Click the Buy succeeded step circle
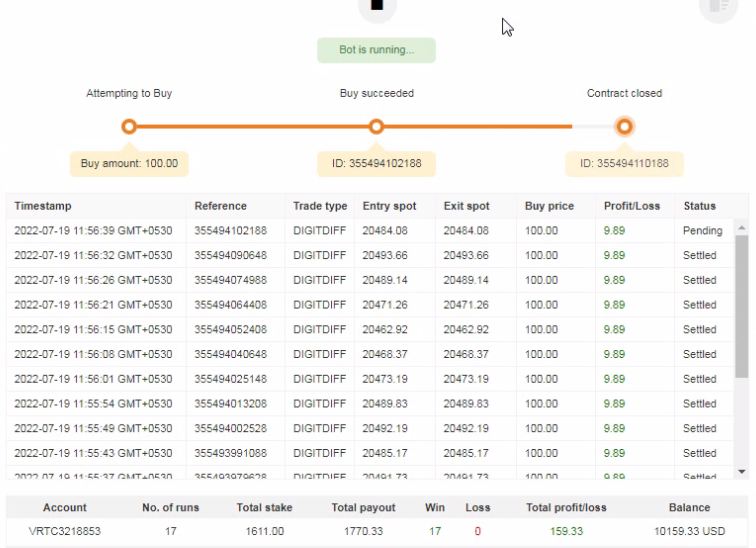 376,127
